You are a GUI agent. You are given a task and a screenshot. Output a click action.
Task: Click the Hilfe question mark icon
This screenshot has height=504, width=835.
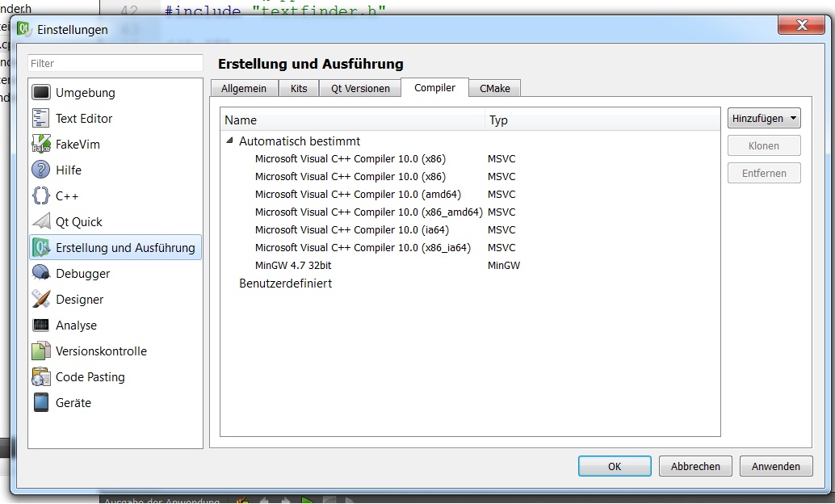tap(41, 170)
